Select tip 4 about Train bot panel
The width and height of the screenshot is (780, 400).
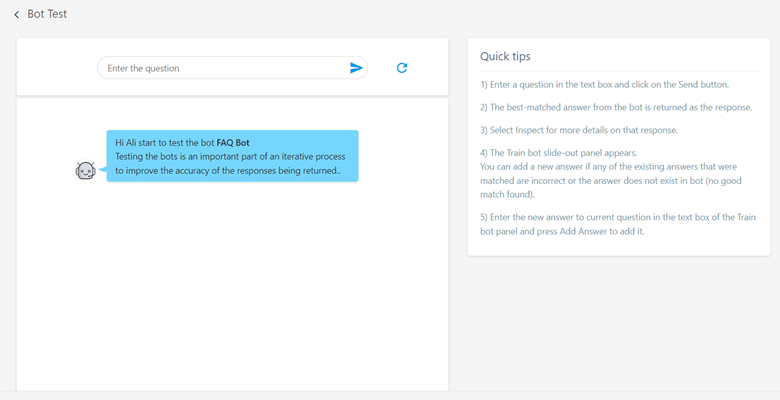pos(611,174)
